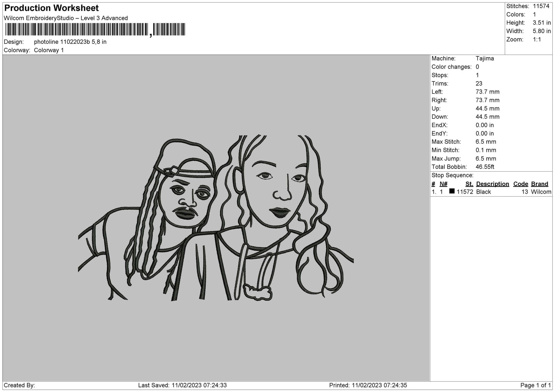Click the Production Worksheet title
Screen dimensions: 555x392
(x=51, y=8)
